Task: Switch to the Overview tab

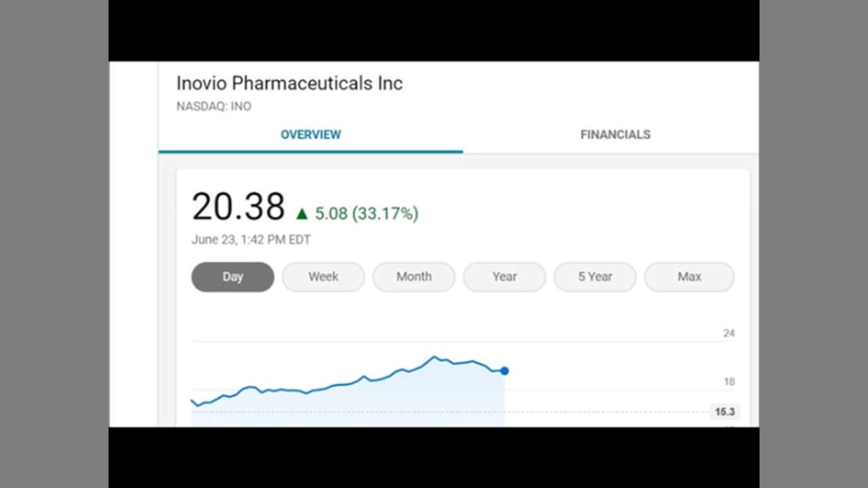Action: [311, 134]
